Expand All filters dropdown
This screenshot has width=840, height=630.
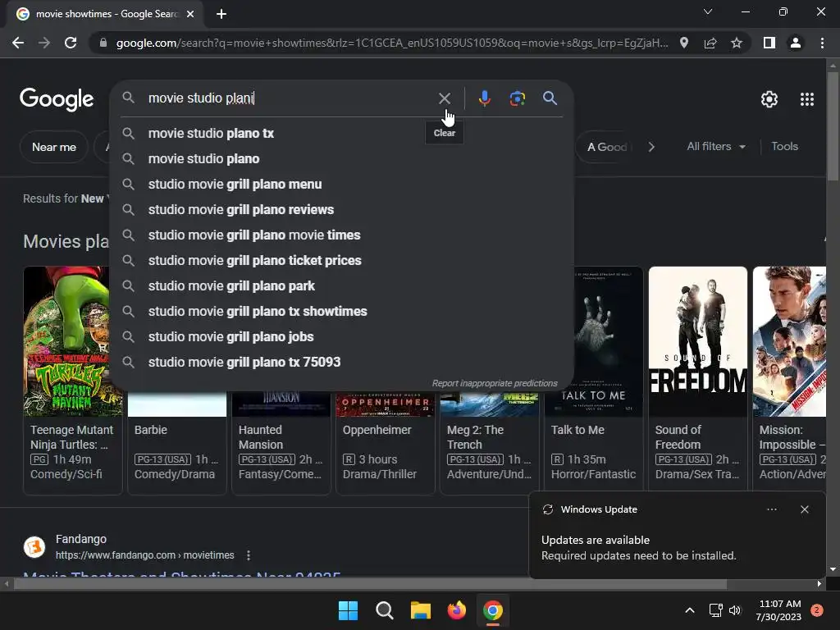tap(715, 147)
